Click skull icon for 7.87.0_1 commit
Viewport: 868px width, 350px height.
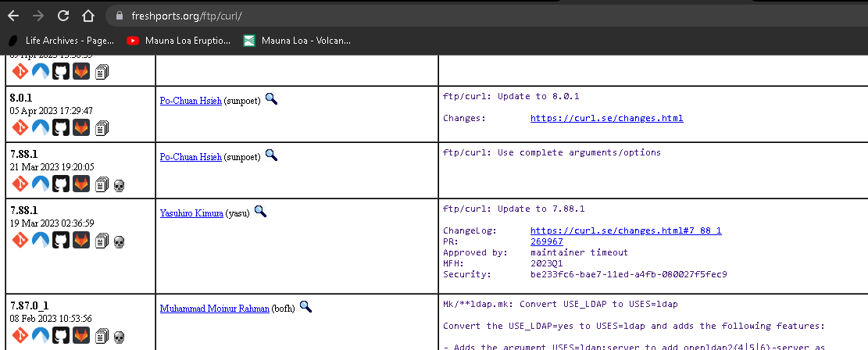tap(120, 337)
